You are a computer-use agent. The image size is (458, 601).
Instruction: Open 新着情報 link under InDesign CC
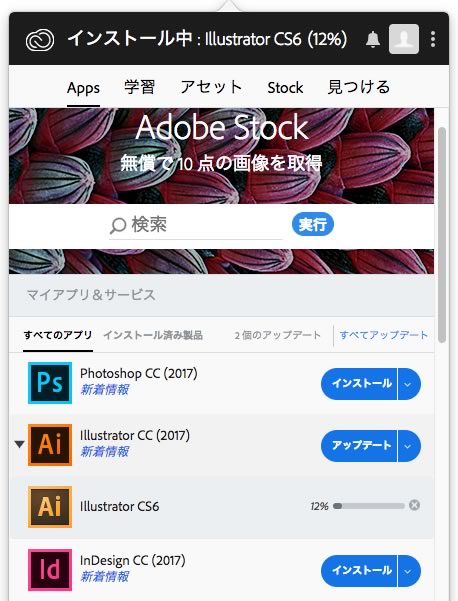pyautogui.click(x=105, y=577)
